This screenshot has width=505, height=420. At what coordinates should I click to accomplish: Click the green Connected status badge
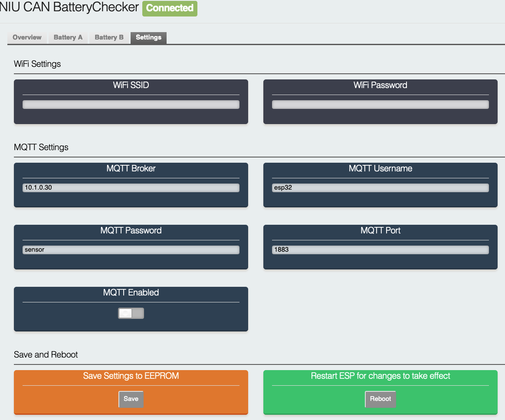(x=170, y=8)
